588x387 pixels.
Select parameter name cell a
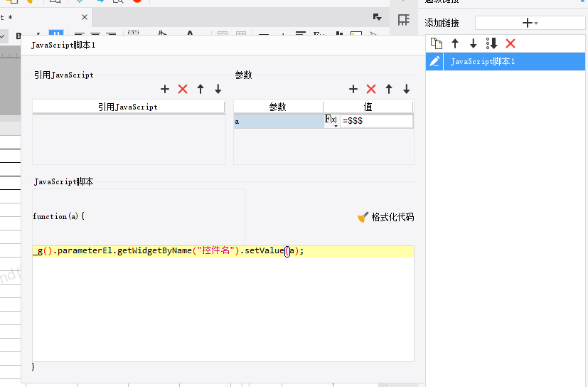pyautogui.click(x=279, y=121)
